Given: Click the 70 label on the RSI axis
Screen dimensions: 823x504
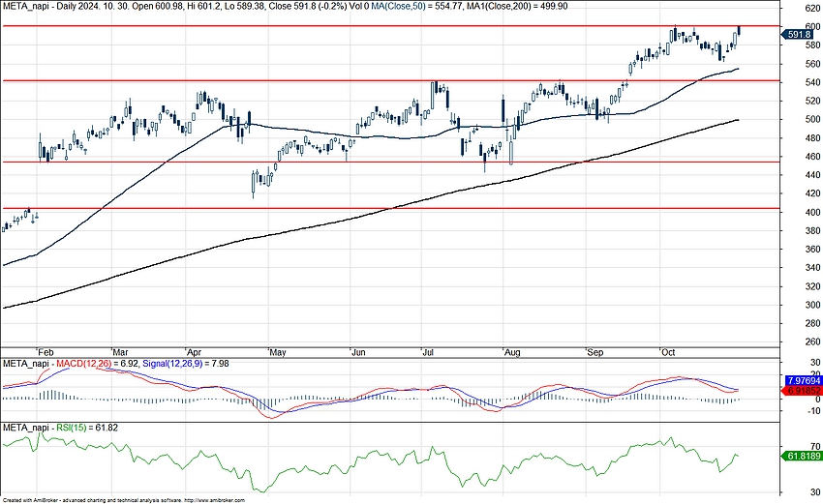Looking at the screenshot, I should pyautogui.click(x=815, y=446).
